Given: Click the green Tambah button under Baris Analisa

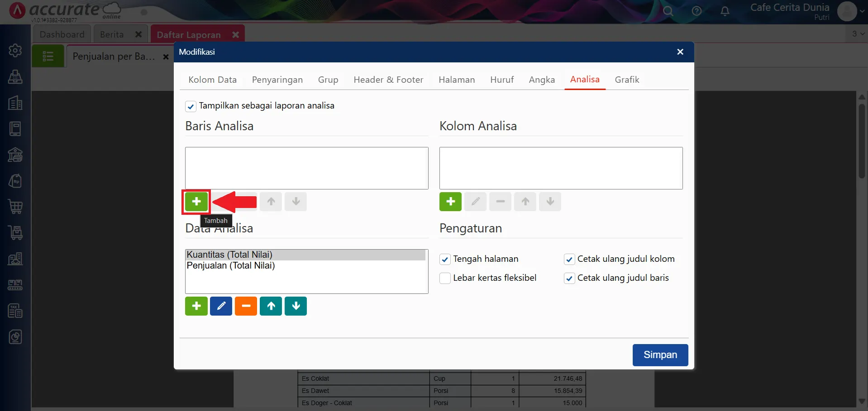Looking at the screenshot, I should (196, 202).
